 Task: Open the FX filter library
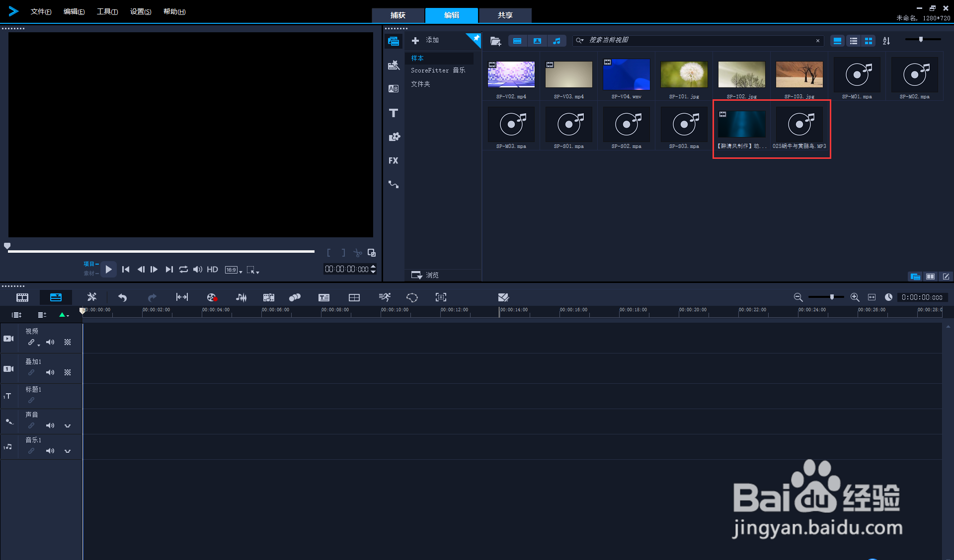393,160
